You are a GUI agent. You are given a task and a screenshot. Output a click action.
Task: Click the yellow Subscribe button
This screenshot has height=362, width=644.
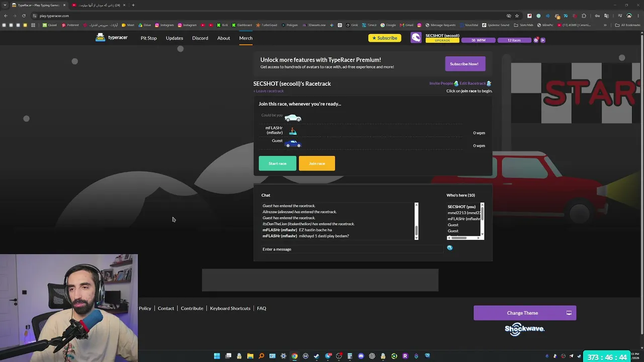384,38
